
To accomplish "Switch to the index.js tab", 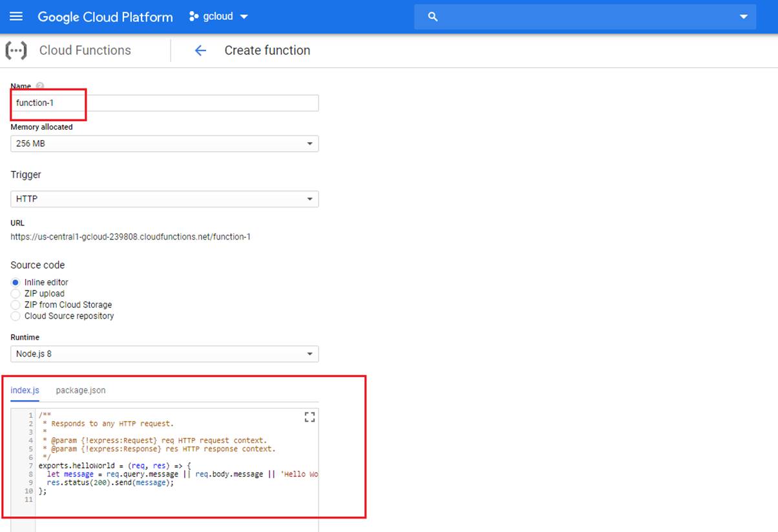I will (25, 390).
